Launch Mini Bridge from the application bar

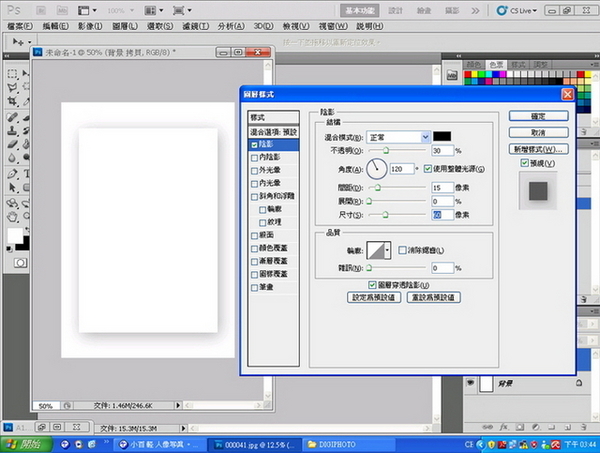click(62, 10)
